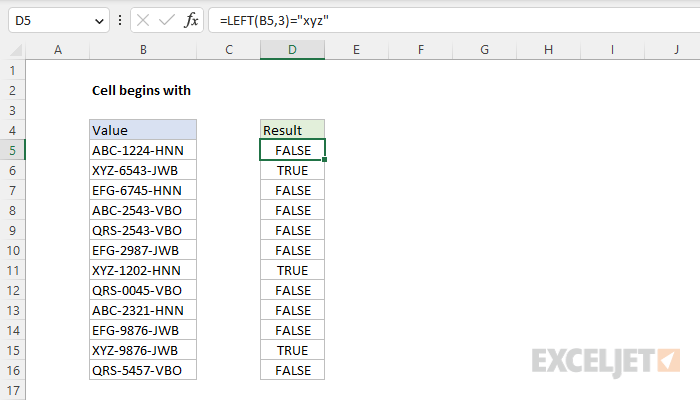This screenshot has width=700, height=400.
Task: Select cell QRS-5457-VBO
Action: click(x=143, y=370)
